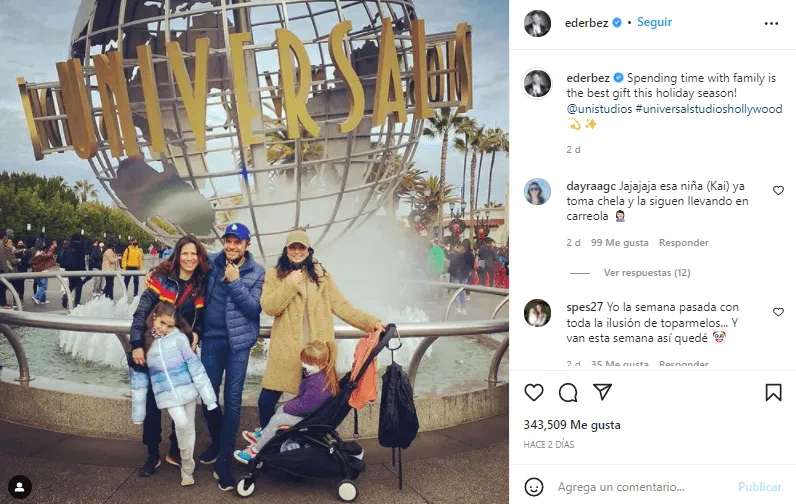Follow ederbez with Seguir link

[x=654, y=22]
